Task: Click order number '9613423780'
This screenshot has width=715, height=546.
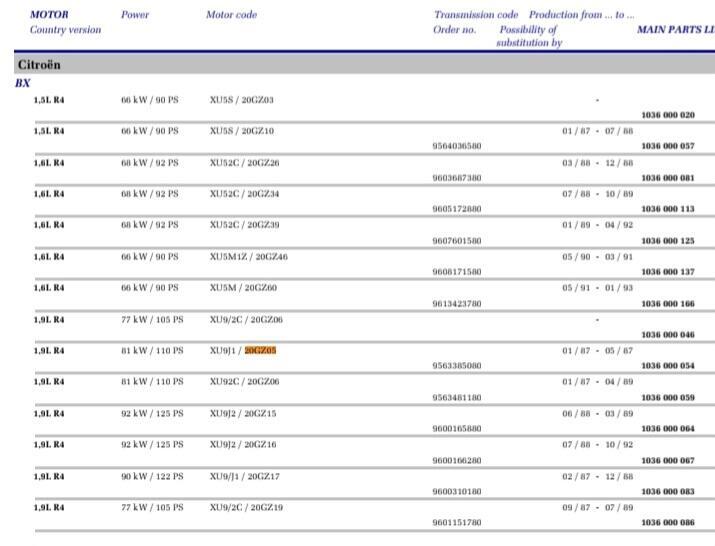Action: coord(457,304)
